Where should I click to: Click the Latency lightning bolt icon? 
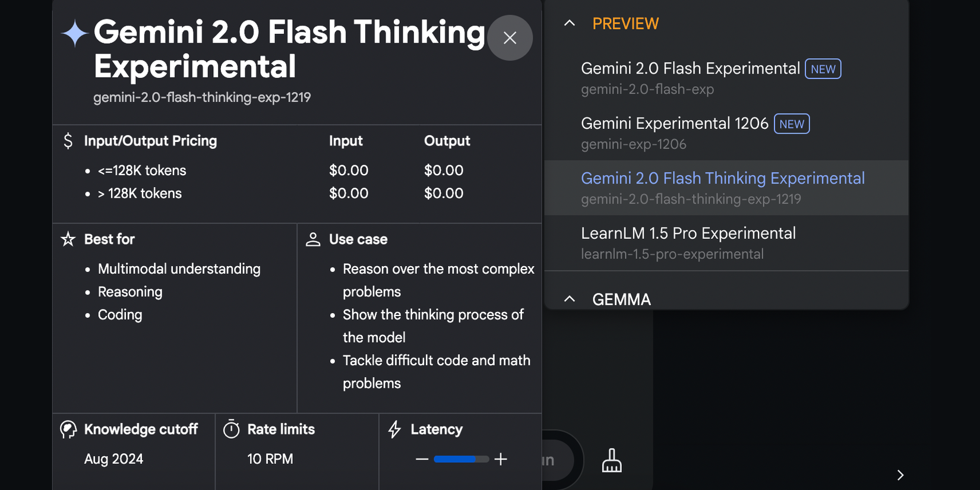click(395, 429)
